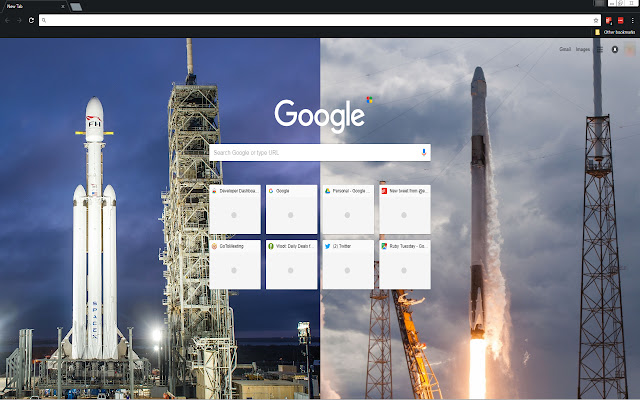Click the Search Google or type URL box
This screenshot has width=640, height=400.
pyautogui.click(x=320, y=152)
